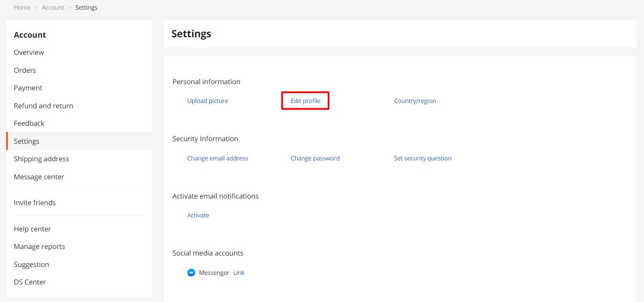
Task: Open Shipping address settings
Action: click(x=41, y=159)
